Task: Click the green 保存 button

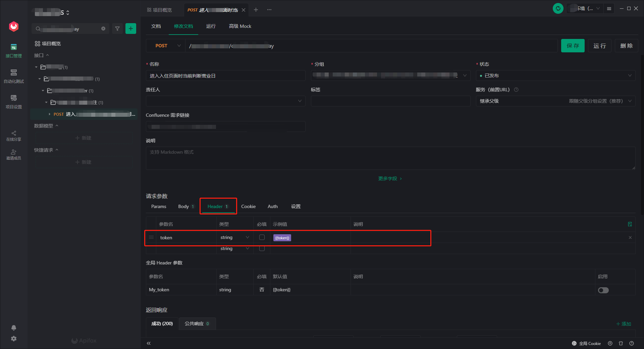Action: tap(573, 46)
